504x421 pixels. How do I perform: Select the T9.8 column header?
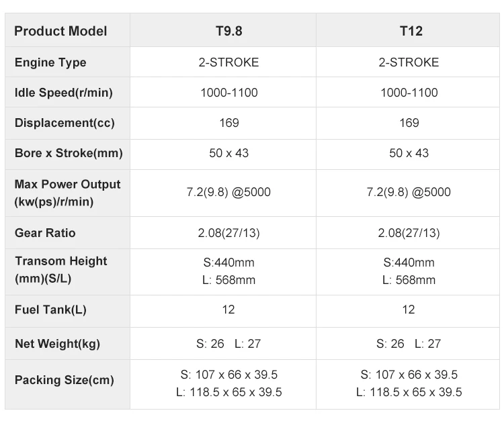click(228, 31)
